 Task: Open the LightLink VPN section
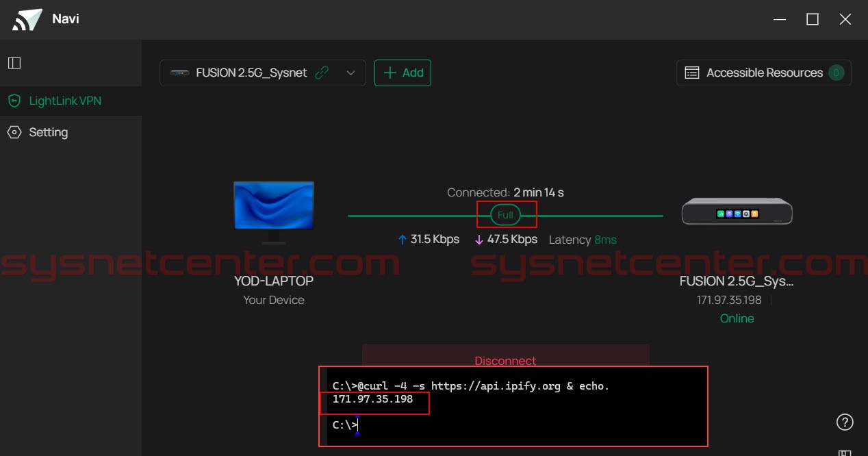tap(71, 101)
